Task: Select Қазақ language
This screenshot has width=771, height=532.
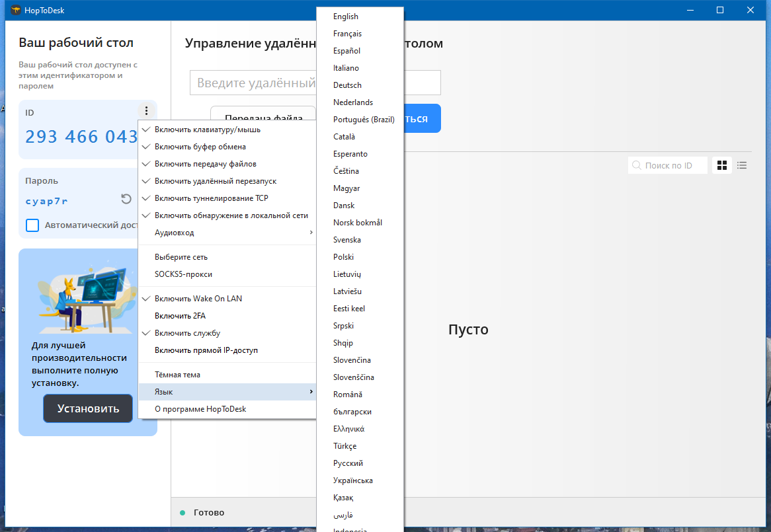Action: pyautogui.click(x=360, y=498)
